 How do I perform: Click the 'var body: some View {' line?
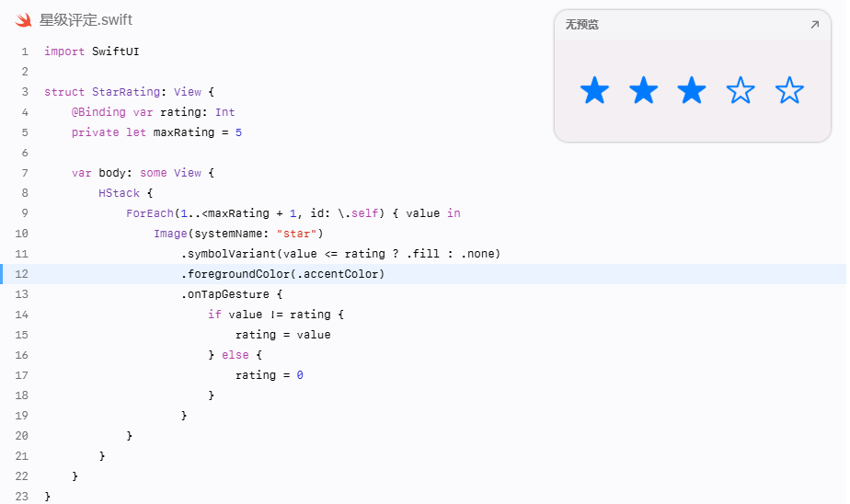[x=143, y=173]
